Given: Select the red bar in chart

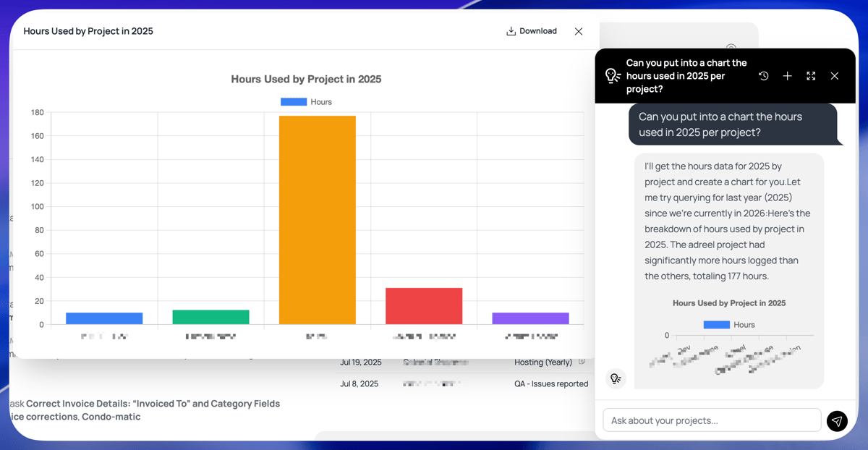Looking at the screenshot, I should pyautogui.click(x=424, y=306).
